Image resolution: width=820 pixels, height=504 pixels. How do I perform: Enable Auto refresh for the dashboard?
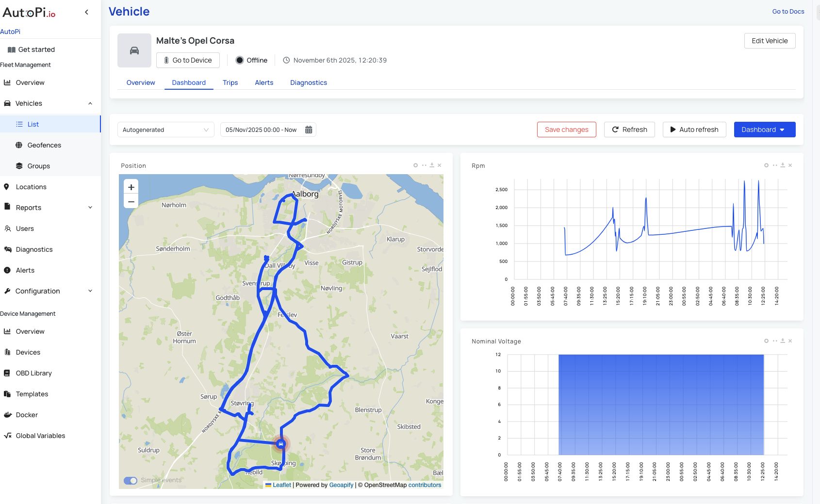click(694, 130)
